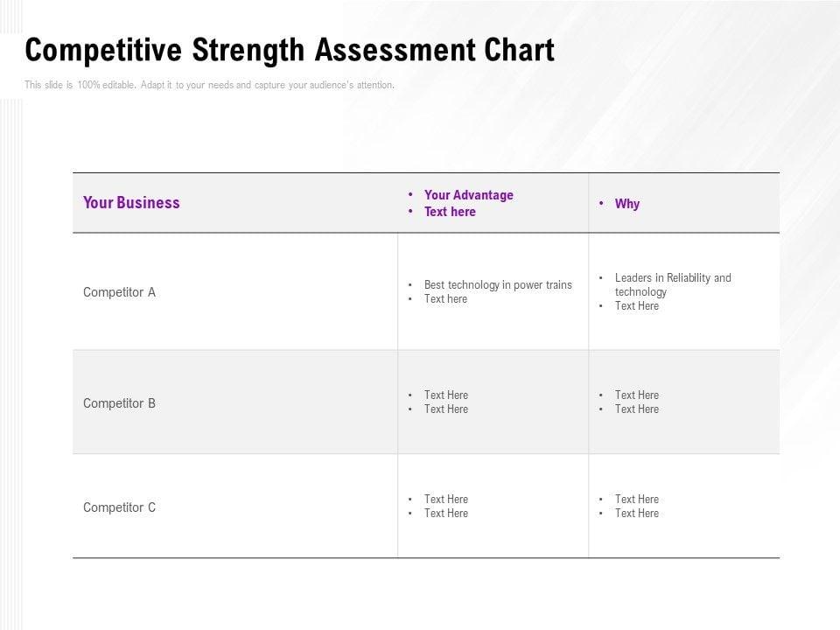Select first 'Text Here' in Competitor B Why cell
Image resolution: width=840 pixels, height=630 pixels.
(x=636, y=395)
